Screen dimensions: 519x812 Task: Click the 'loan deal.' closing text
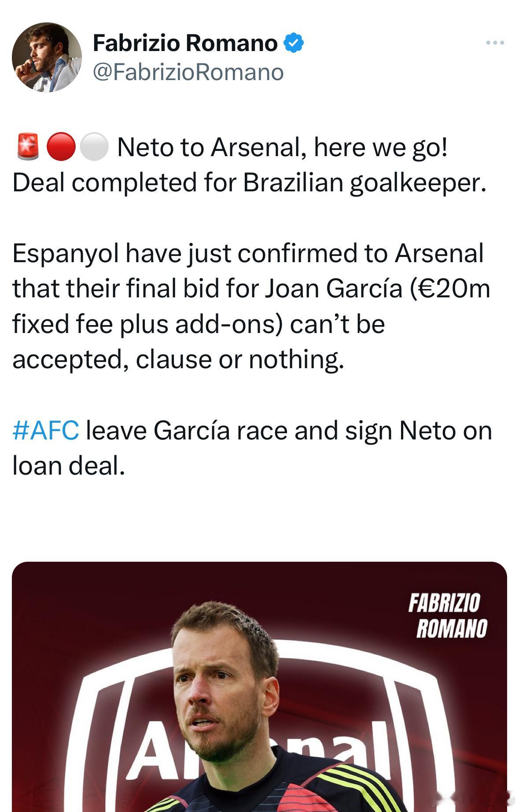69,465
